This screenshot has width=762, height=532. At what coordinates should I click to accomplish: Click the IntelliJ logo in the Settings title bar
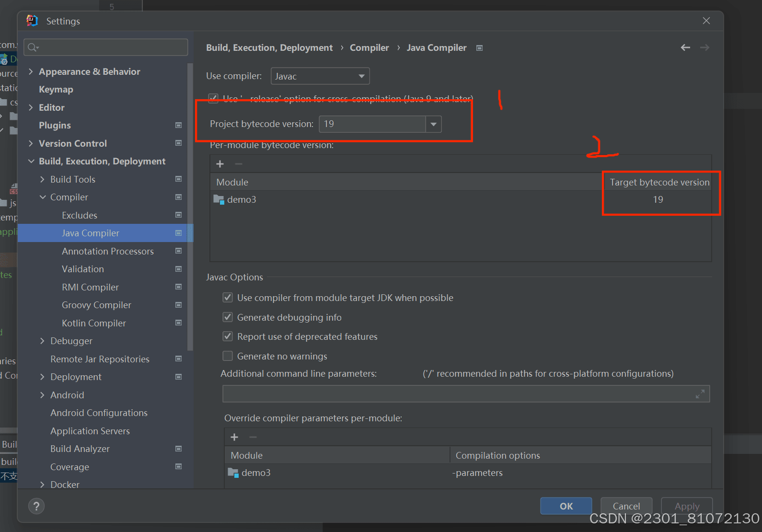tap(32, 21)
